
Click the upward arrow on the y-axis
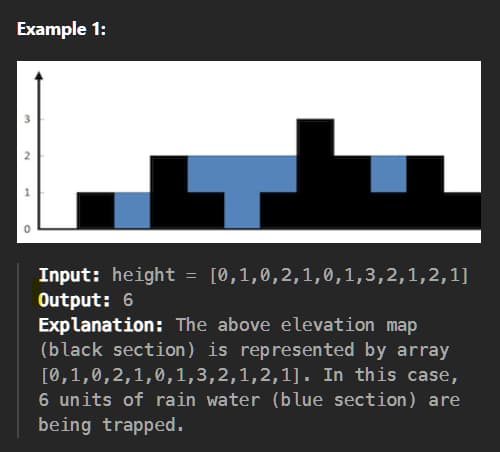[39, 76]
